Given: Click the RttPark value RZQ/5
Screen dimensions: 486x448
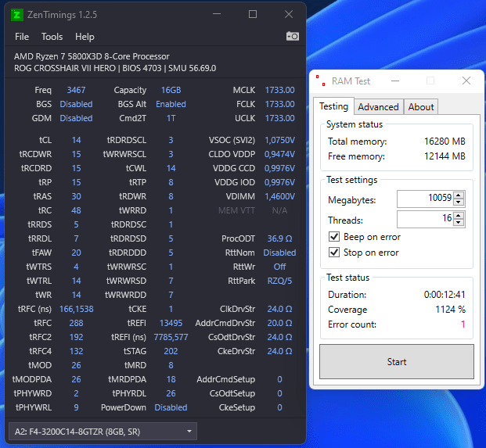Looking at the screenshot, I should (279, 281).
